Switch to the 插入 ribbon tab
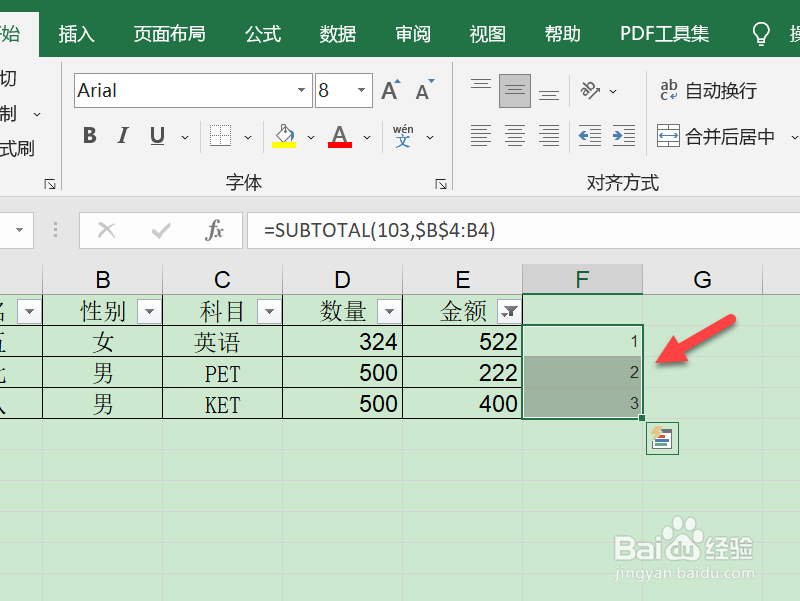800x601 pixels. tap(77, 32)
